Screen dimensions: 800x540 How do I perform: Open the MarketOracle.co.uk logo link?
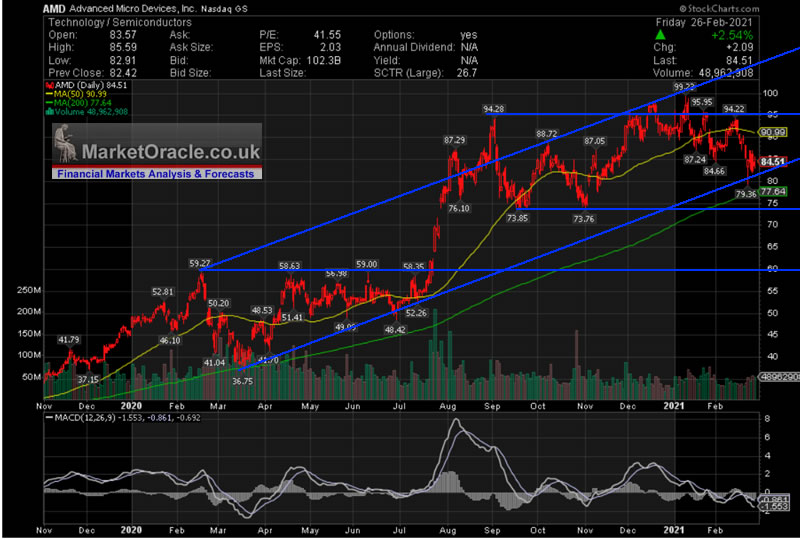(171, 151)
